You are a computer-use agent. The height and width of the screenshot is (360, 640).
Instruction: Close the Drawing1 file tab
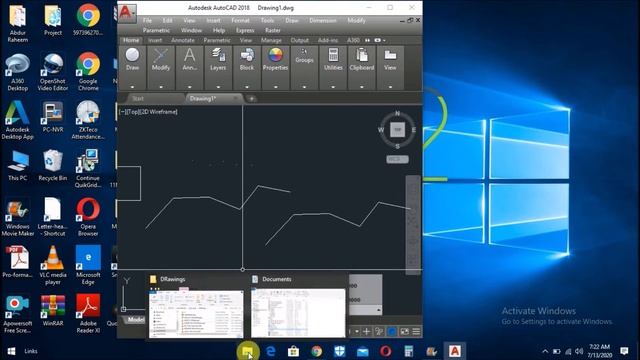(236, 98)
